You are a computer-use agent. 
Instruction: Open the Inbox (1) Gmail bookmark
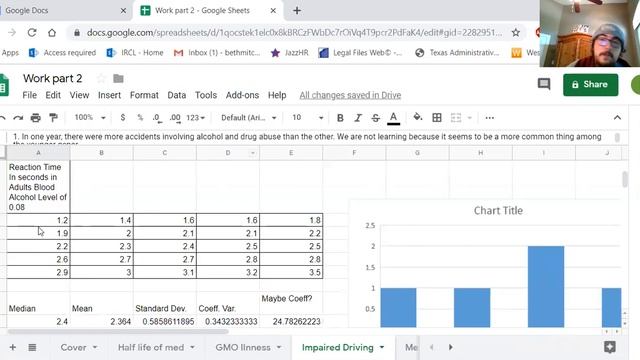coord(217,53)
